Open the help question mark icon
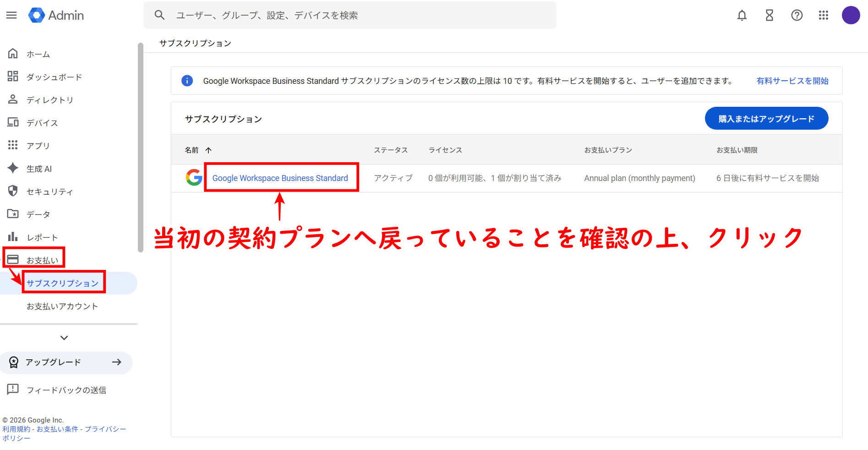This screenshot has width=868, height=450. [797, 15]
